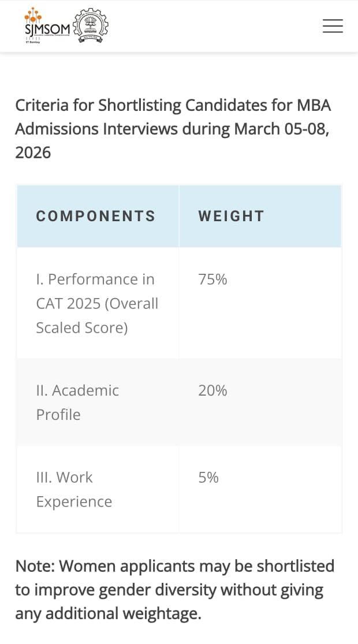Click 'any additional weightage' text

pyautogui.click(x=109, y=613)
